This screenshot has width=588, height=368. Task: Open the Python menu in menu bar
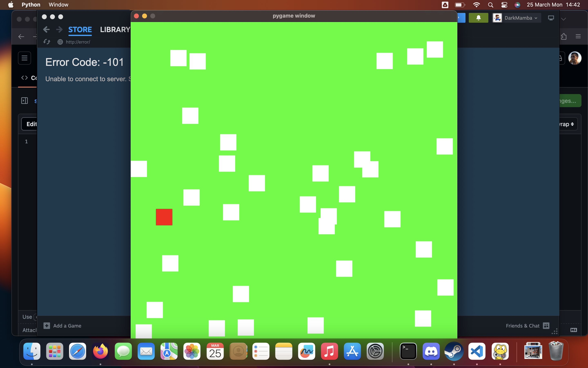[31, 5]
